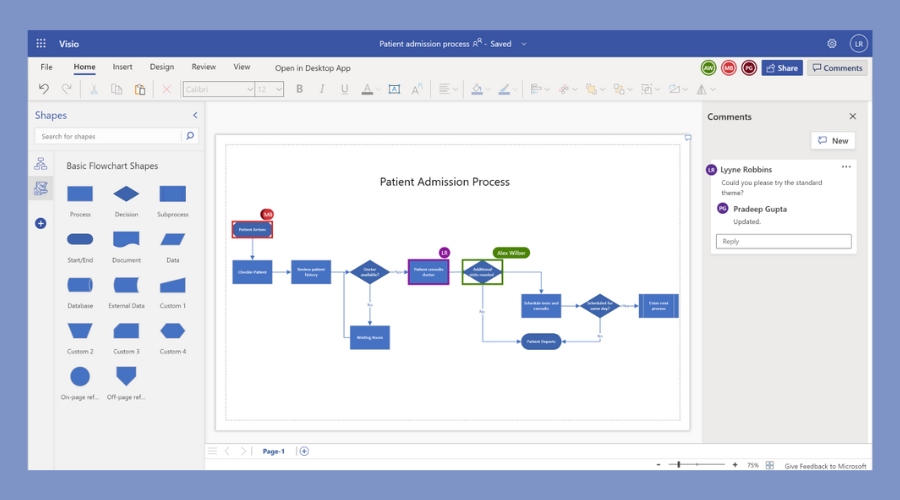
Task: Click the Share button
Action: [782, 68]
